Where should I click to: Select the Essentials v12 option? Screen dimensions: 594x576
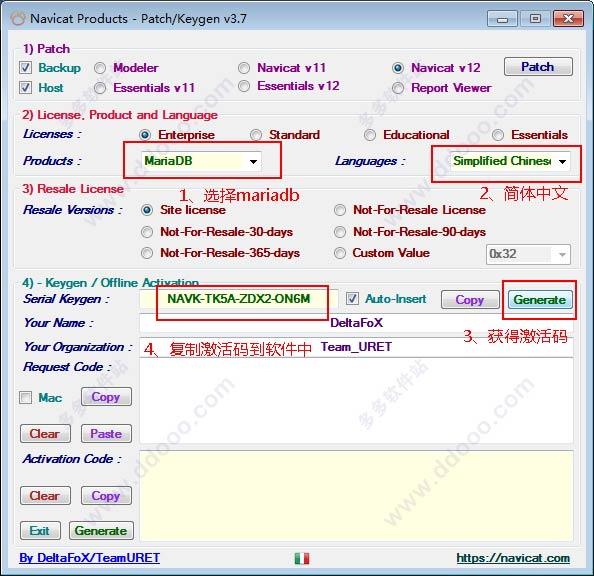tap(244, 86)
